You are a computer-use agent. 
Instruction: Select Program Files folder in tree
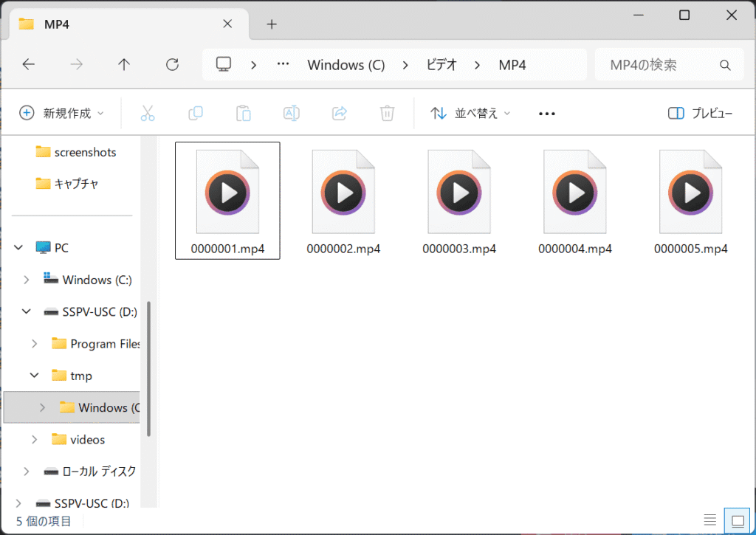tap(95, 344)
